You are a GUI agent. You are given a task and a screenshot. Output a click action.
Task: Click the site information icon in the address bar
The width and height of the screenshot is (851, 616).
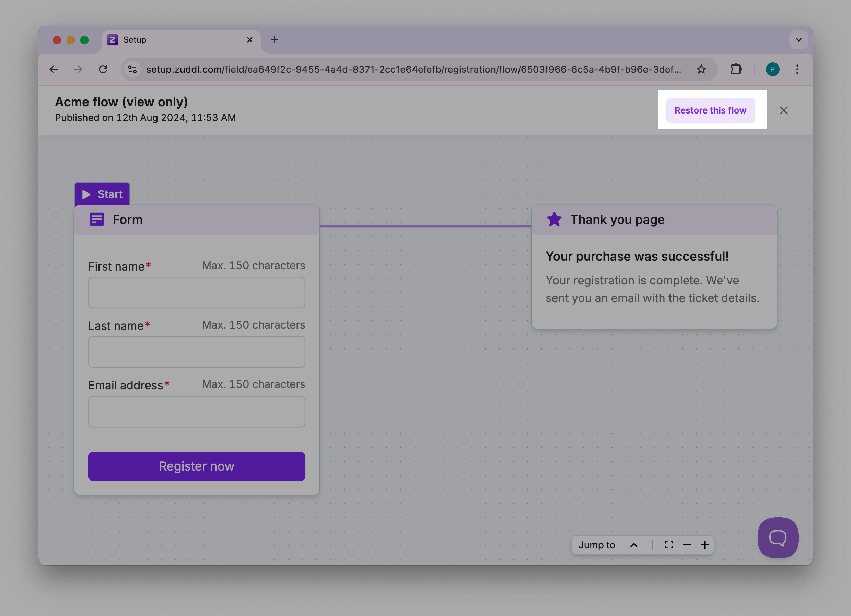click(x=132, y=69)
